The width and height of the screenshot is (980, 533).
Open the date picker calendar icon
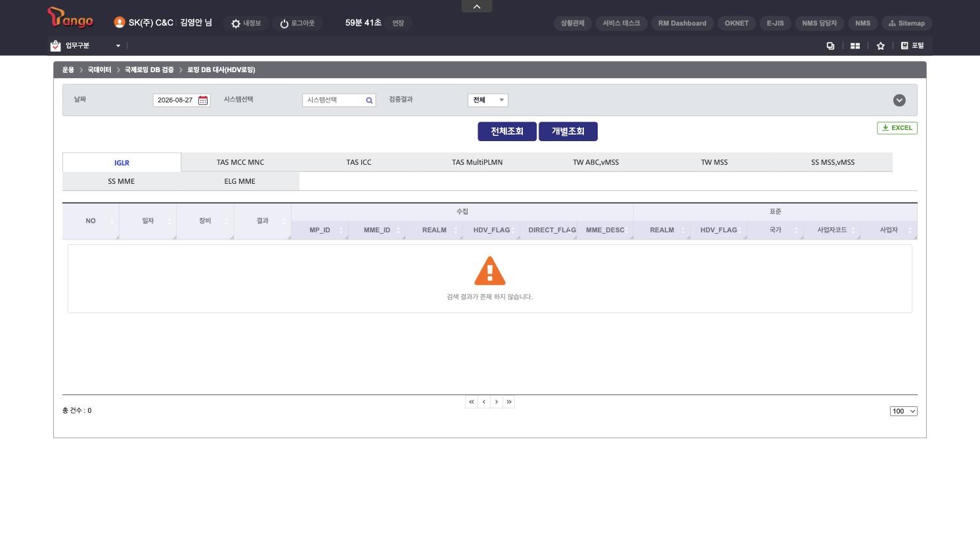[203, 100]
